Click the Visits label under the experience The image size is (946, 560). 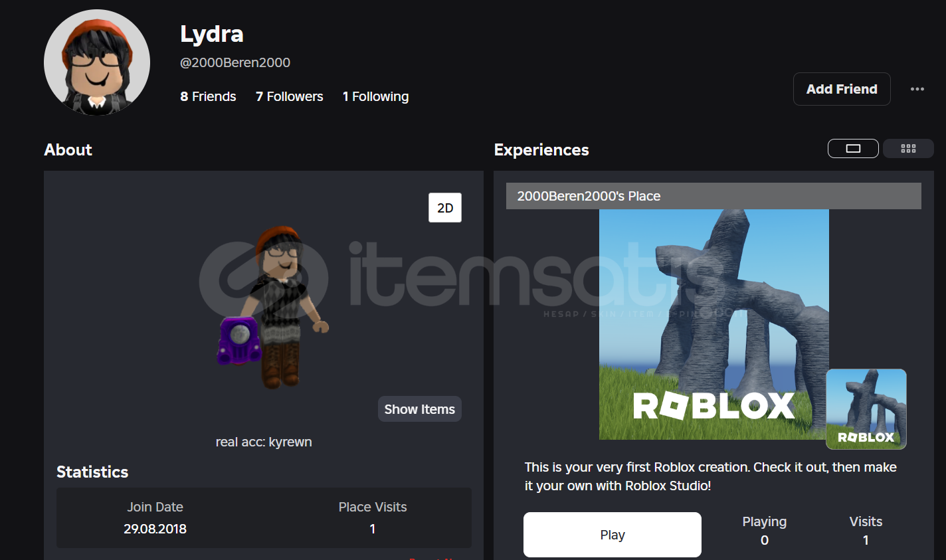[x=866, y=521]
